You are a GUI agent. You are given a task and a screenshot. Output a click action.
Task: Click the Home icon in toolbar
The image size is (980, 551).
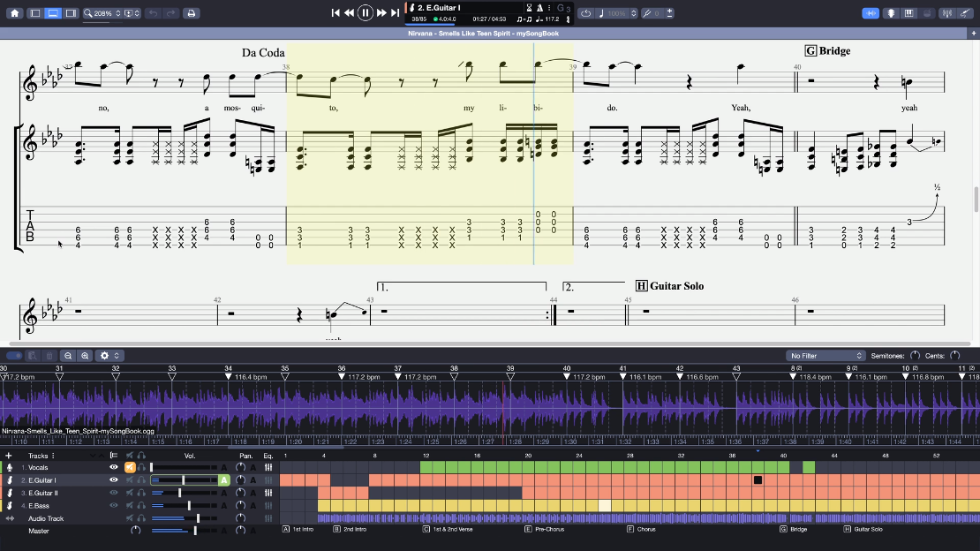point(14,13)
